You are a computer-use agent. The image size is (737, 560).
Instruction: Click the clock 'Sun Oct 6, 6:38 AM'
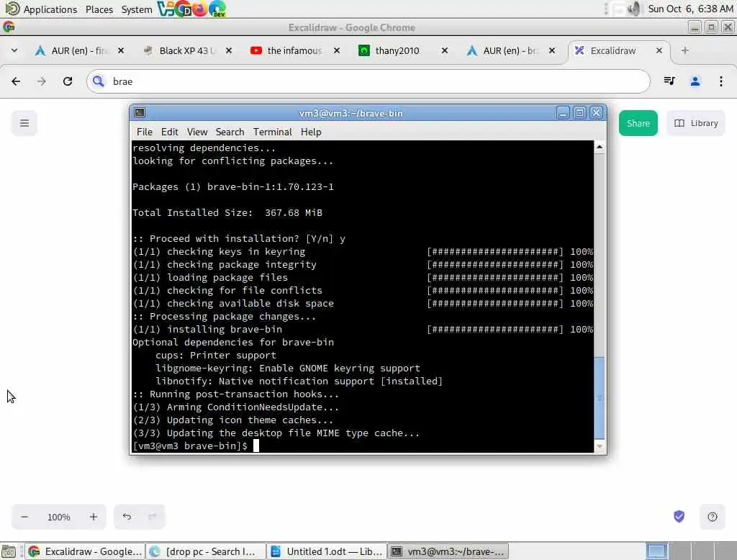tap(690, 9)
